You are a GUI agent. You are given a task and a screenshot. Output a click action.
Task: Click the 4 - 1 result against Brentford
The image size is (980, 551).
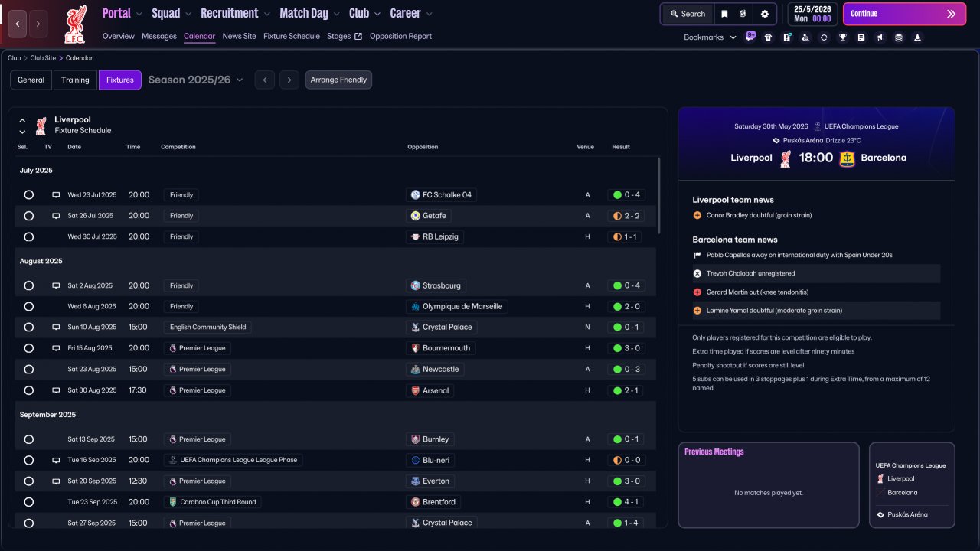click(x=627, y=502)
